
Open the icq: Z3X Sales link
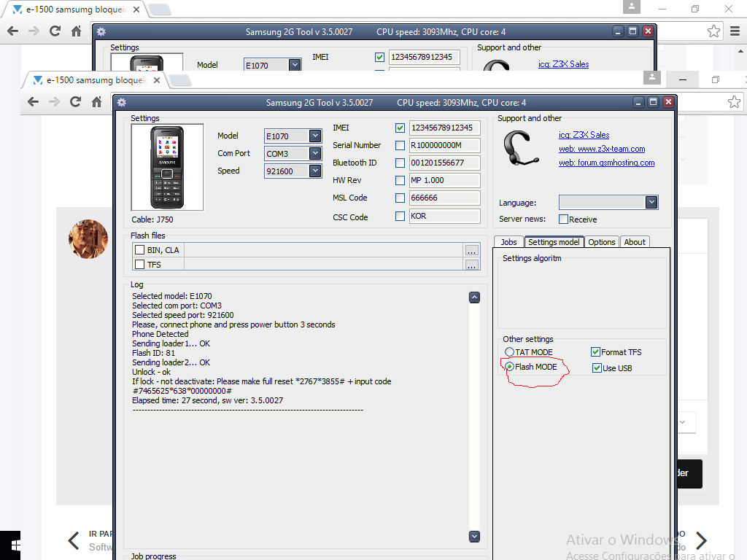584,135
